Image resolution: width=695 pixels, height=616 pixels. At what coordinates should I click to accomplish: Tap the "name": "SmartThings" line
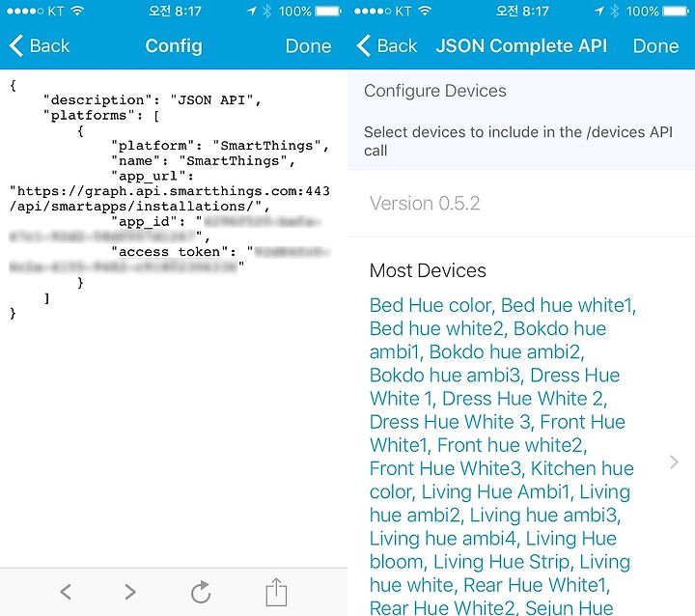pyautogui.click(x=203, y=161)
